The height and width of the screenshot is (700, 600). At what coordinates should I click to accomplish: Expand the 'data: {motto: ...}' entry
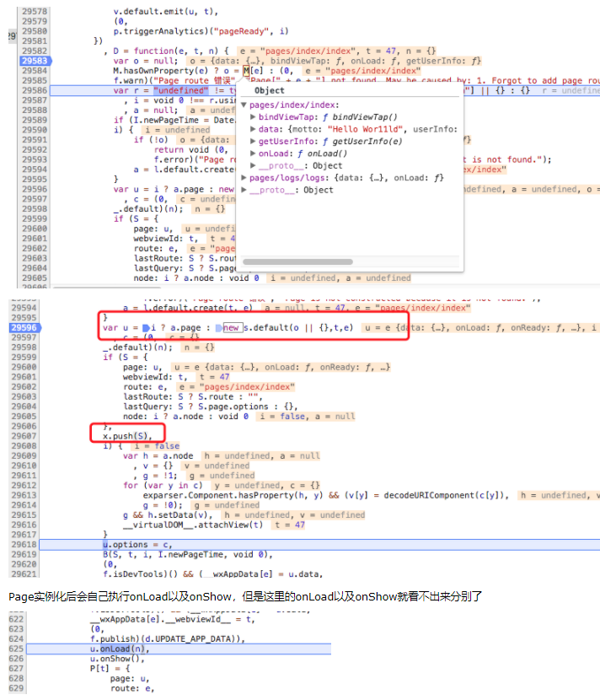point(253,129)
